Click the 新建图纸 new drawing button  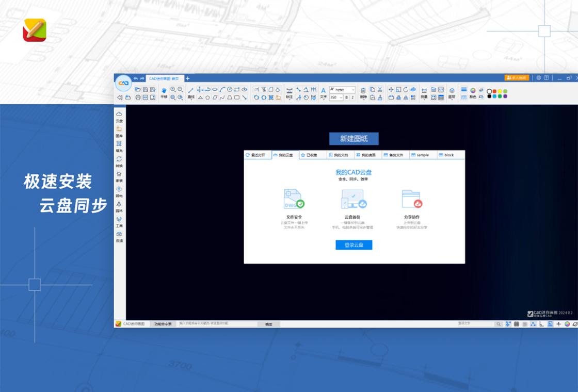(354, 139)
